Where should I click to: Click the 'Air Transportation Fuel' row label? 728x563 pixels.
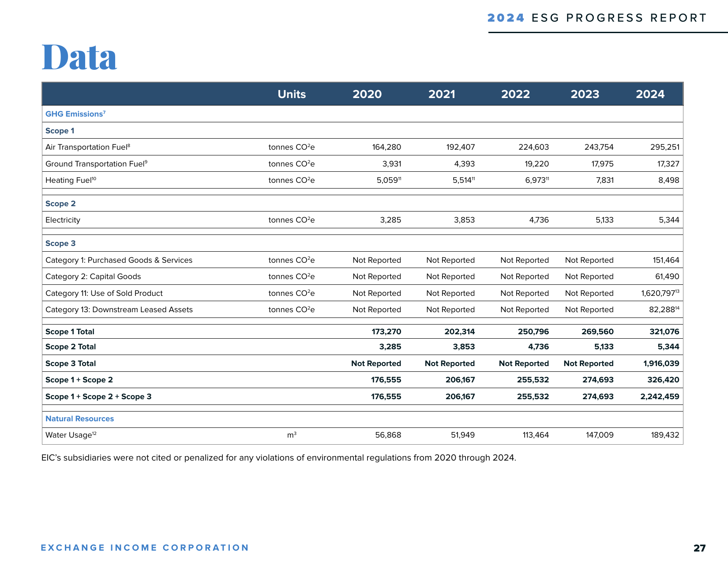tap(88, 147)
